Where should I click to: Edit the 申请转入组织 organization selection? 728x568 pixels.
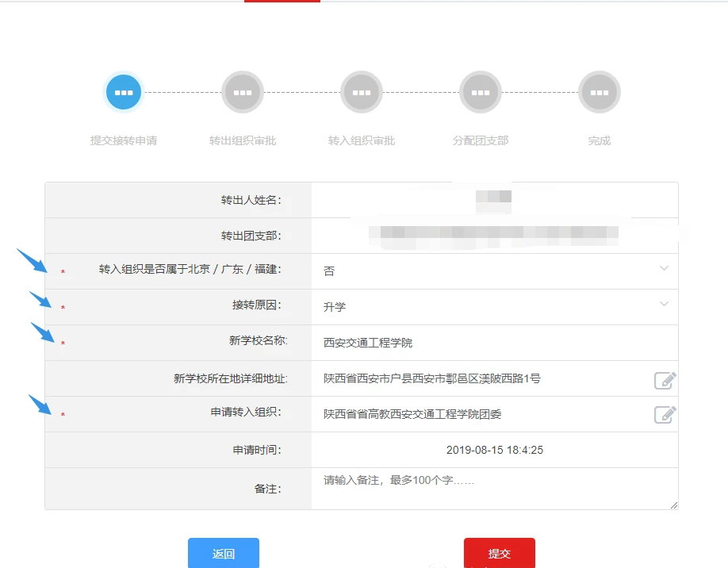665,414
